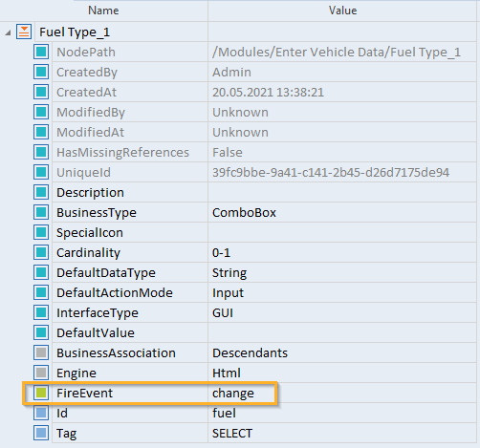Click the blue icon beside Id
This screenshot has width=480, height=448.
tap(41, 413)
